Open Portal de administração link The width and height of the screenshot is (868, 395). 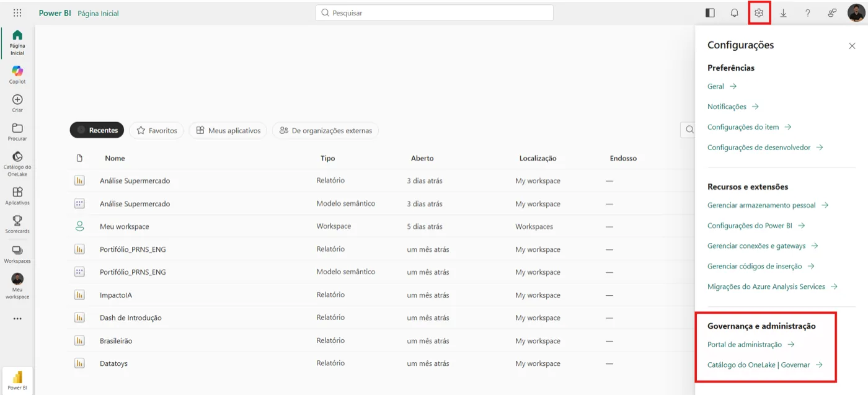tap(751, 344)
